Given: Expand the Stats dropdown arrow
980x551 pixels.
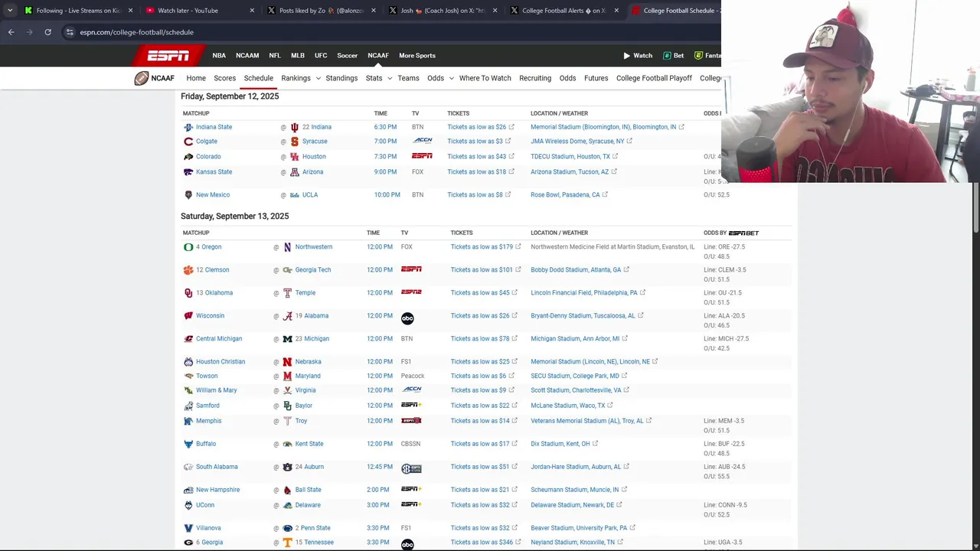Looking at the screenshot, I should click(389, 78).
